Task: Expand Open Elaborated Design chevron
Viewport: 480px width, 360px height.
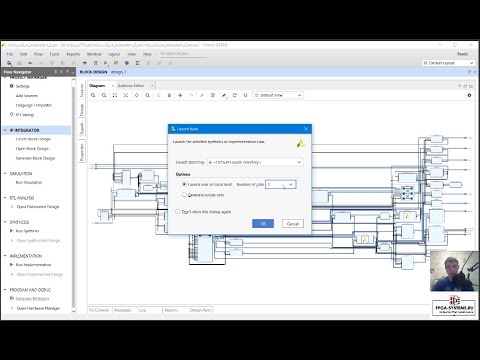Action: click(12, 207)
